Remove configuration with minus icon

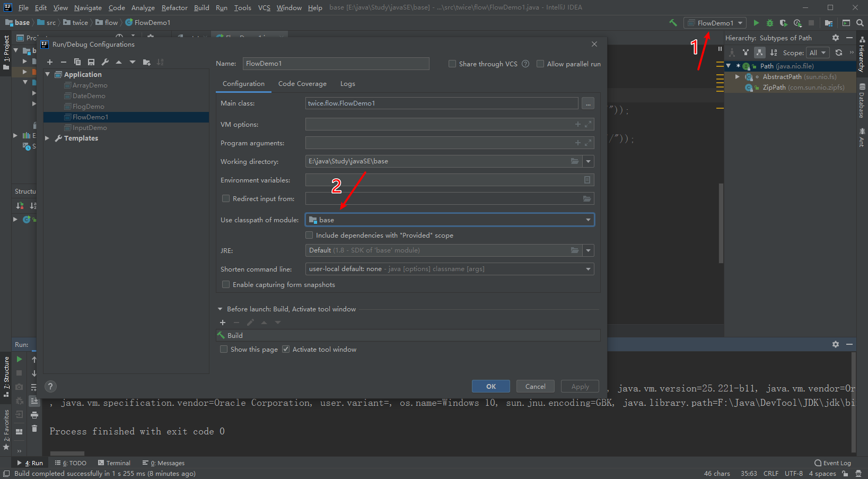64,63
